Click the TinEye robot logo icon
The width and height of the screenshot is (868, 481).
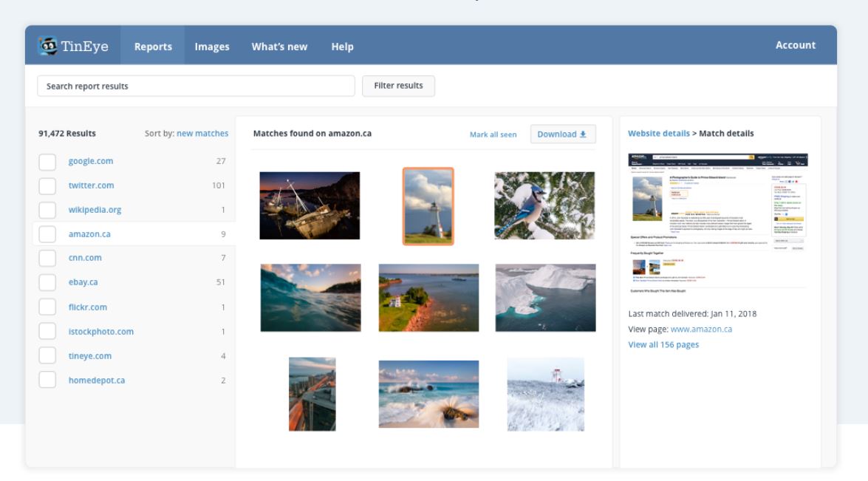click(x=47, y=46)
